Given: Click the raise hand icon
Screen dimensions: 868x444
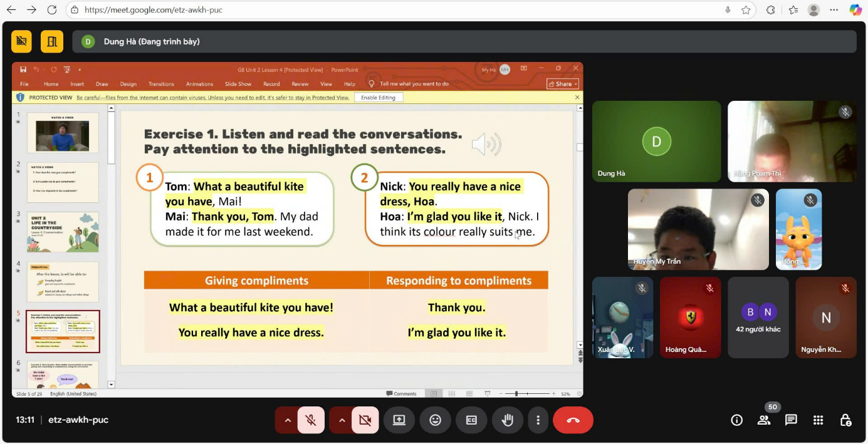Looking at the screenshot, I should click(x=508, y=420).
